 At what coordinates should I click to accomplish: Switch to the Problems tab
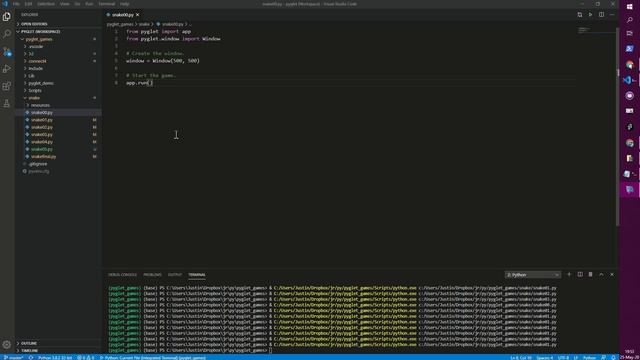pyautogui.click(x=152, y=275)
